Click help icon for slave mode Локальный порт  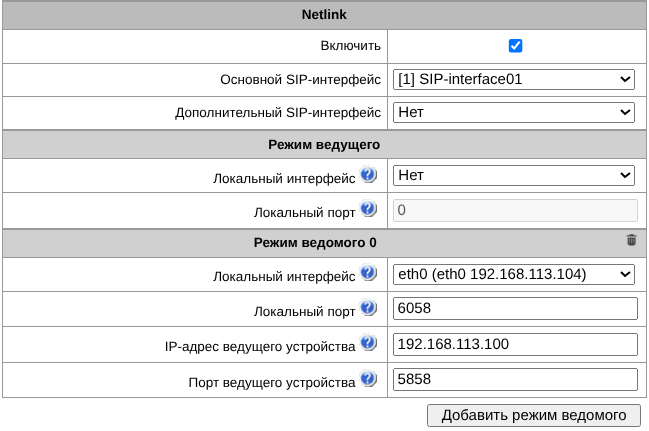click(368, 309)
